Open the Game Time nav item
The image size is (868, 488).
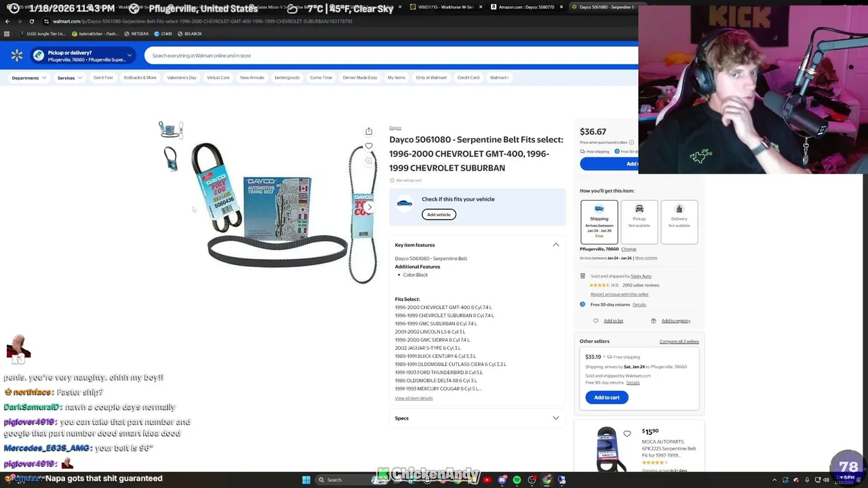click(x=321, y=77)
